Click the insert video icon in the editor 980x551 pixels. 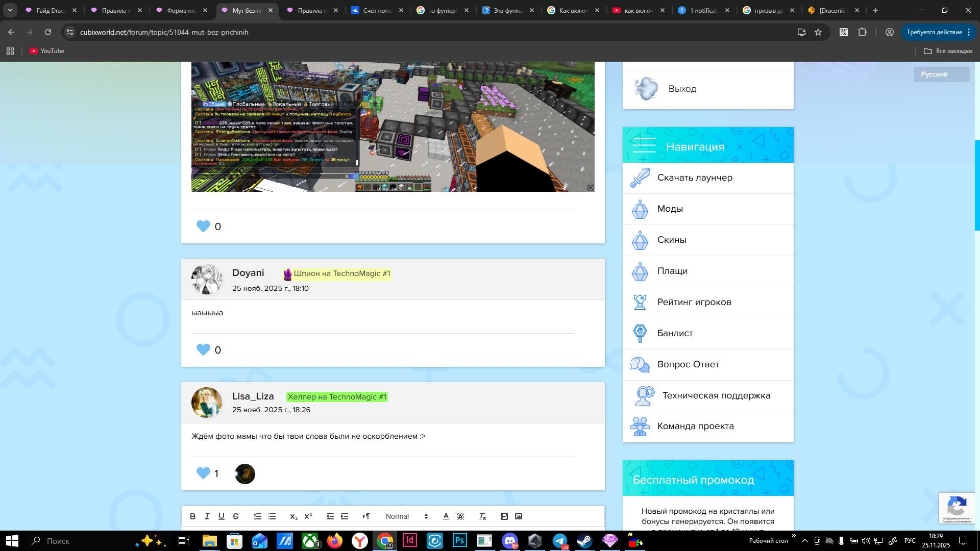click(x=504, y=516)
